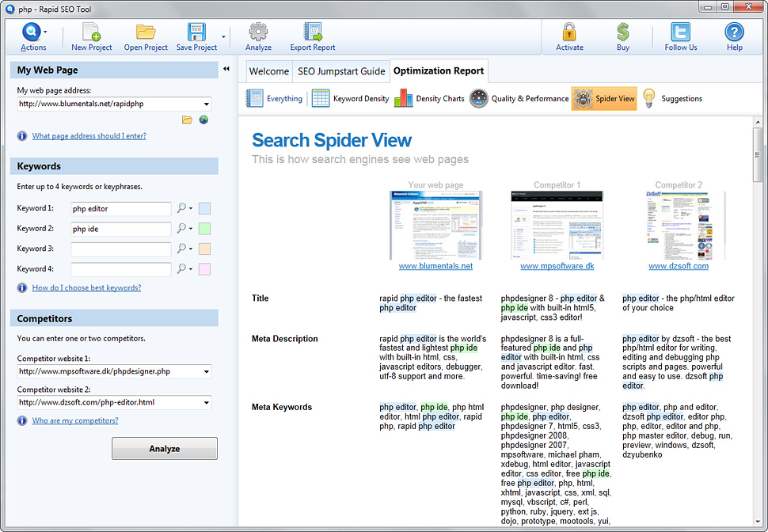Click the magnifier for Keyword 1
768x532 pixels.
tap(182, 208)
